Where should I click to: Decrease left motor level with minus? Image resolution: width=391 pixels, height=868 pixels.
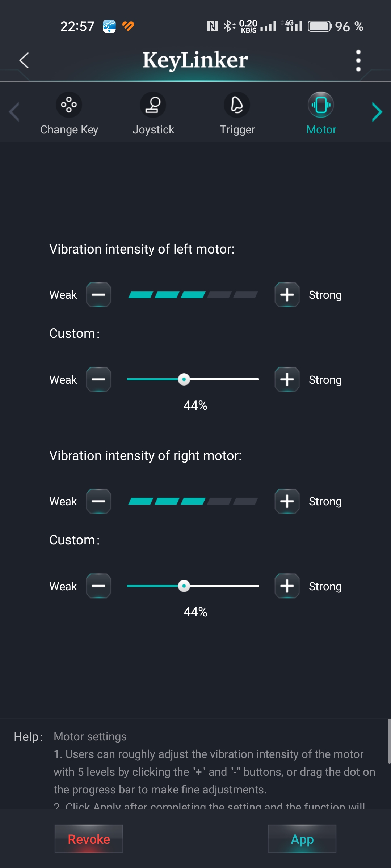[98, 295]
